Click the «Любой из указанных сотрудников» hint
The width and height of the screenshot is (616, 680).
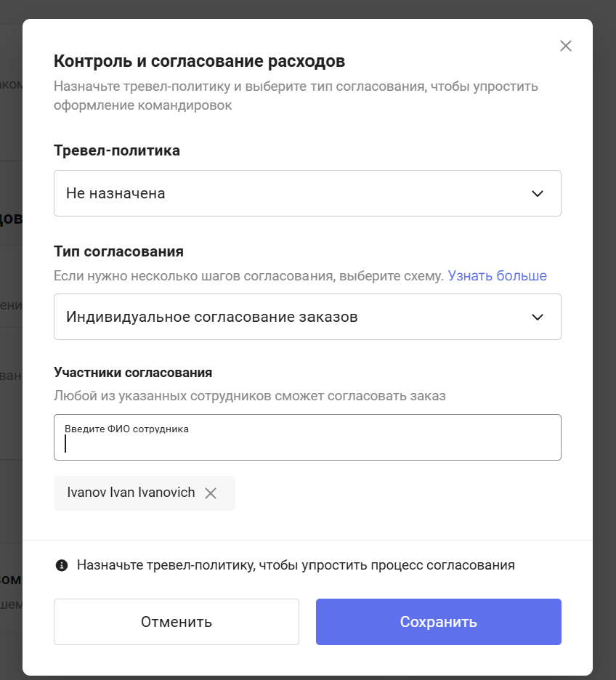click(x=250, y=396)
